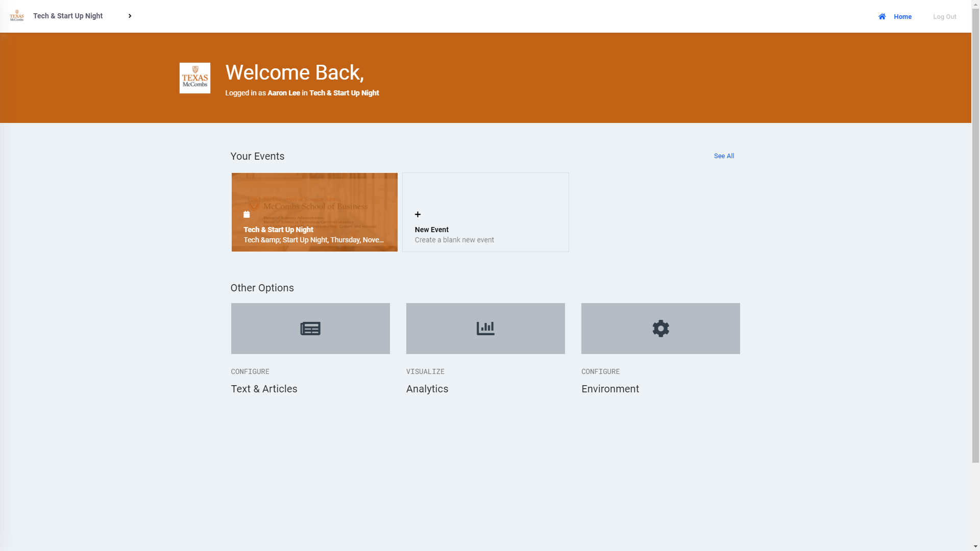Viewport: 980px width, 551px height.
Task: Click the calendar icon on event card
Action: coord(247,214)
